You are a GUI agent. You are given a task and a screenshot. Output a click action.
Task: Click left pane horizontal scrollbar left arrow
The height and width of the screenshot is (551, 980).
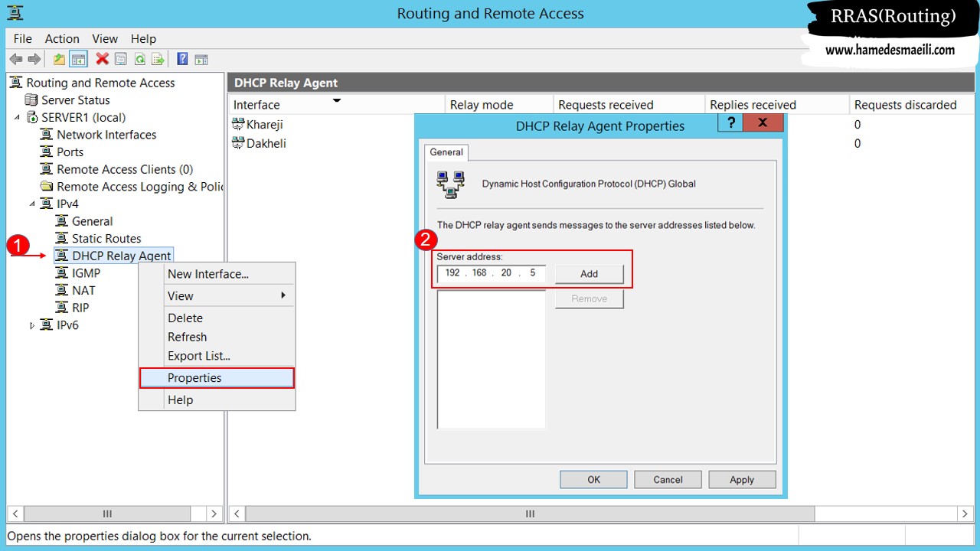[15, 514]
